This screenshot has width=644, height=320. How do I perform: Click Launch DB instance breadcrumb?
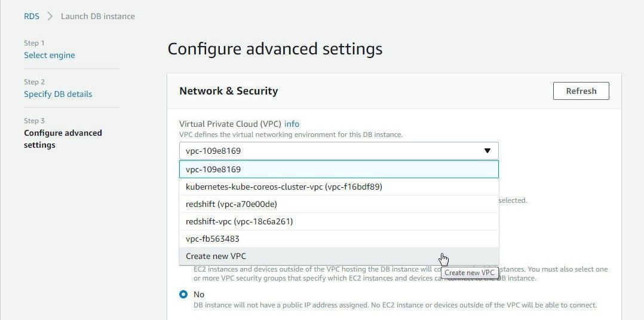[98, 17]
